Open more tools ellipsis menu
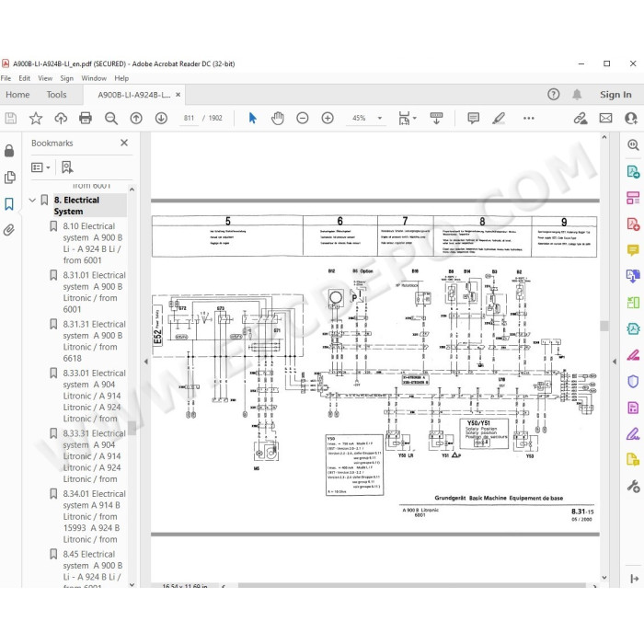This screenshot has width=644, height=644. click(529, 119)
